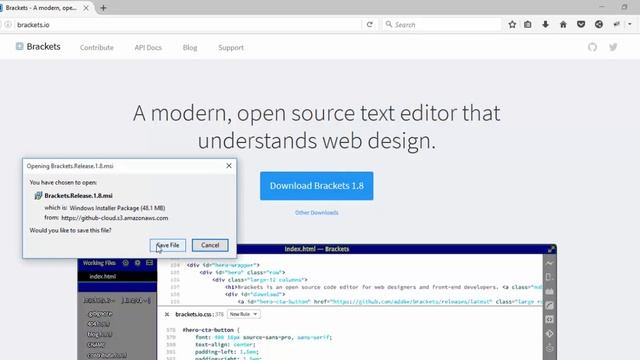Open the Other Downloads link
This screenshot has width=640, height=360.
point(316,213)
